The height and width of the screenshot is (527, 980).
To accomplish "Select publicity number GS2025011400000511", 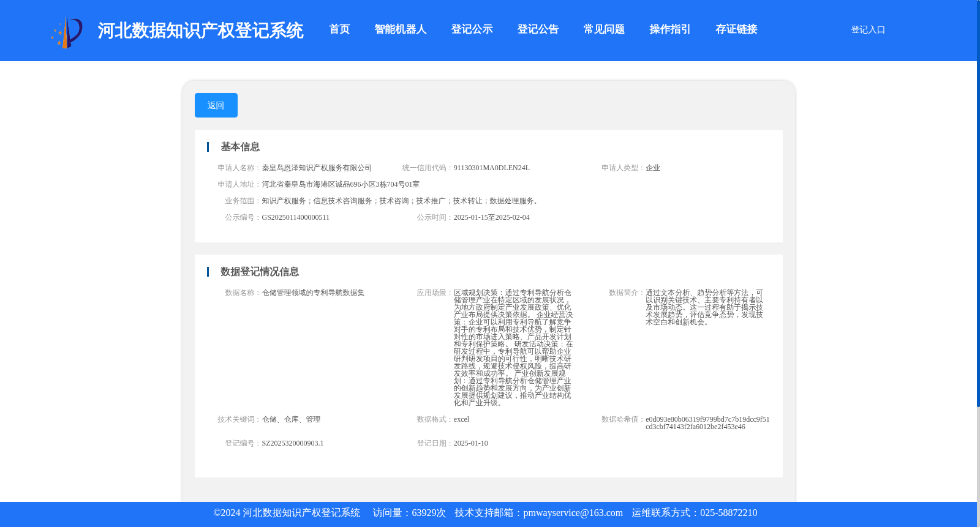I will pos(295,217).
